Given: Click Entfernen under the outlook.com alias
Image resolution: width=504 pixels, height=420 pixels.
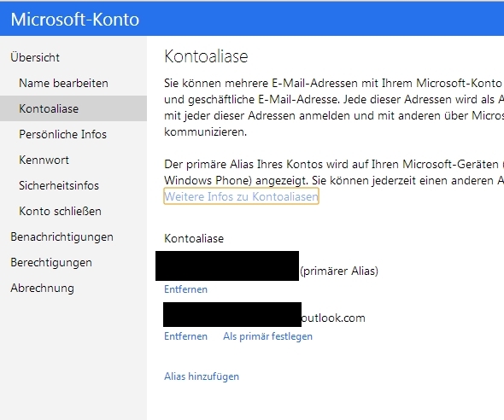Looking at the screenshot, I should click(x=185, y=336).
